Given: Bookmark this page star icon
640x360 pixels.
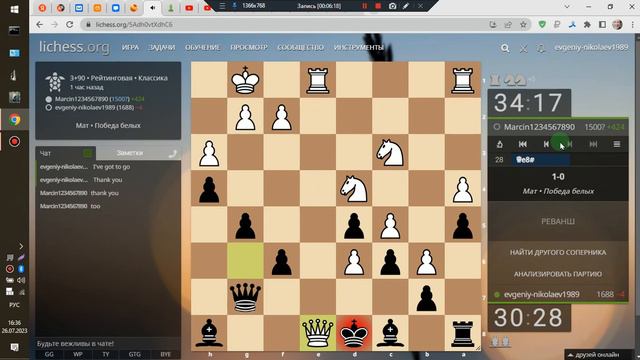Looking at the screenshot, I should point(523,24).
